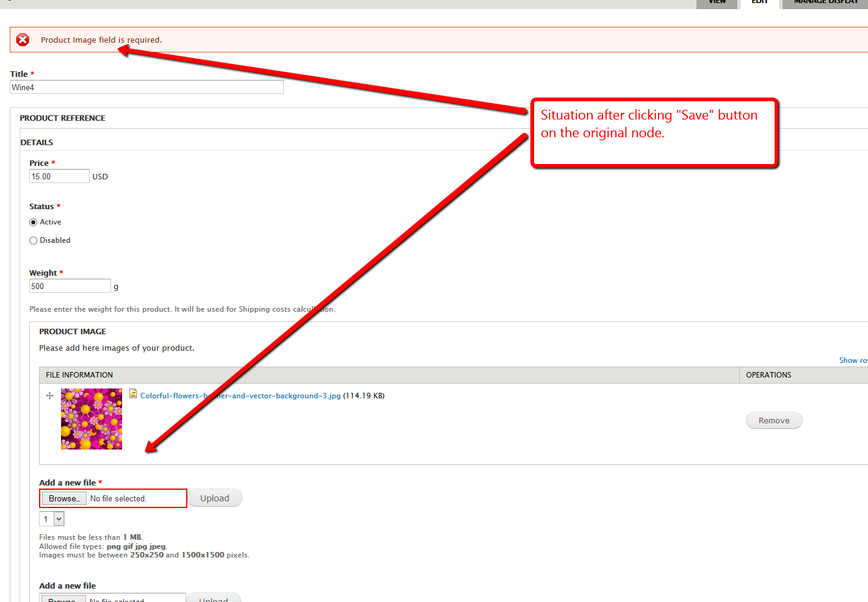
Task: Click the Upload button next to Browse
Action: click(x=214, y=498)
